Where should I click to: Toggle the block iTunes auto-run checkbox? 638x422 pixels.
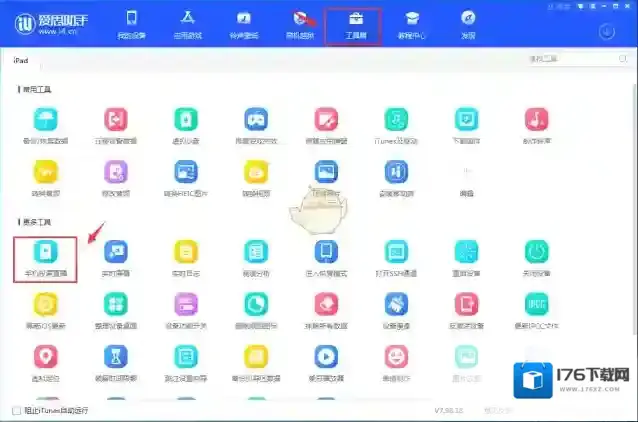point(16,410)
